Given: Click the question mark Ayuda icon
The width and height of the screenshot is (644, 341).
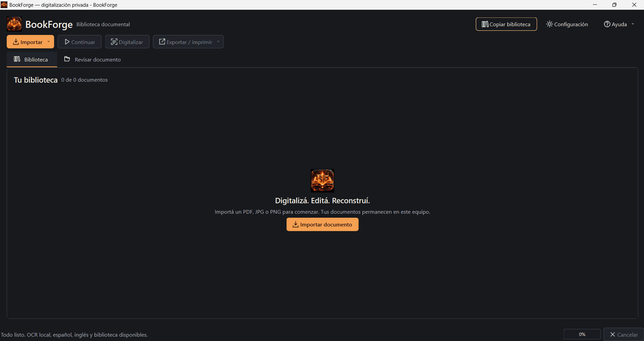Looking at the screenshot, I should point(607,24).
